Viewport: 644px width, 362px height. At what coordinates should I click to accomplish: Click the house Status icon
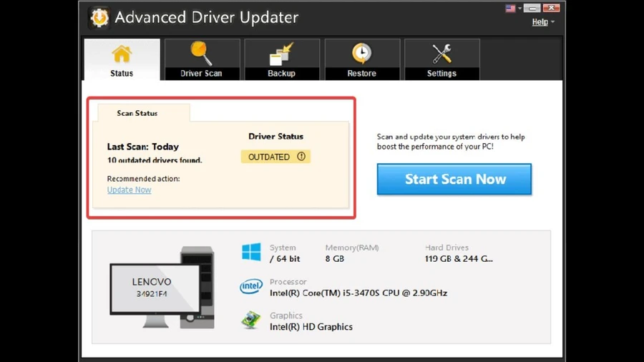point(122,54)
